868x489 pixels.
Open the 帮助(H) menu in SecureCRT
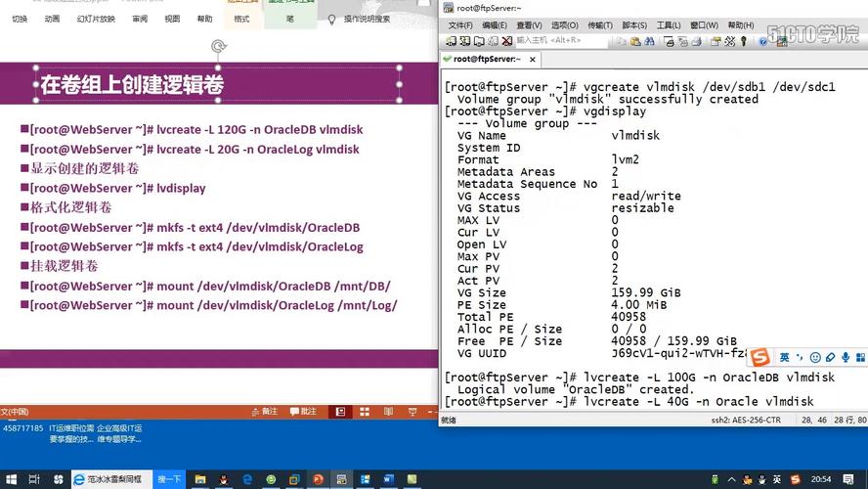[x=741, y=24]
